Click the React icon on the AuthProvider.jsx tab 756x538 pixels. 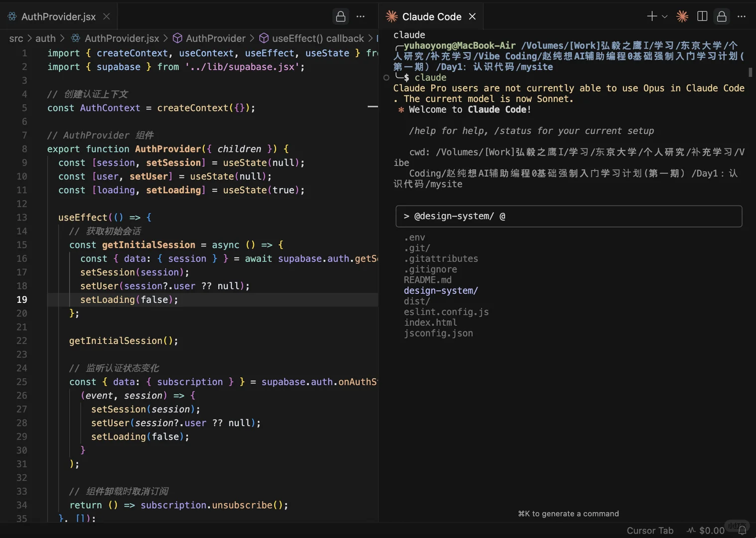pos(12,16)
